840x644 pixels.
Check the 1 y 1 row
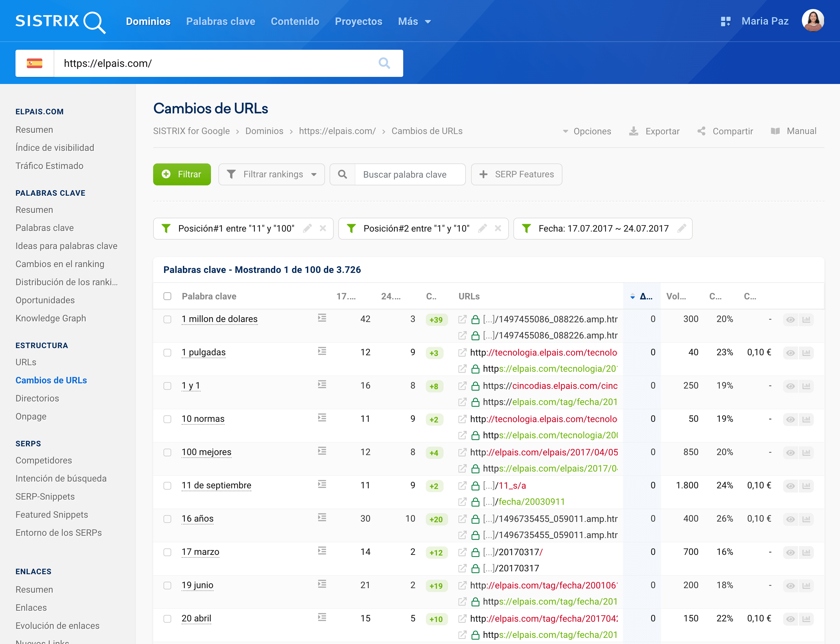pos(167,386)
